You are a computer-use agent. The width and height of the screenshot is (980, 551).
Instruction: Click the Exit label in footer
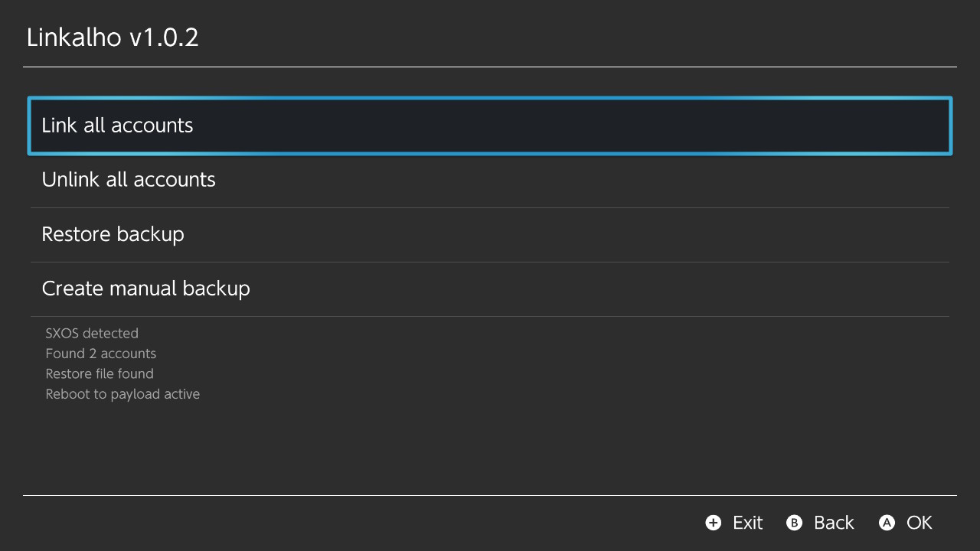747,523
